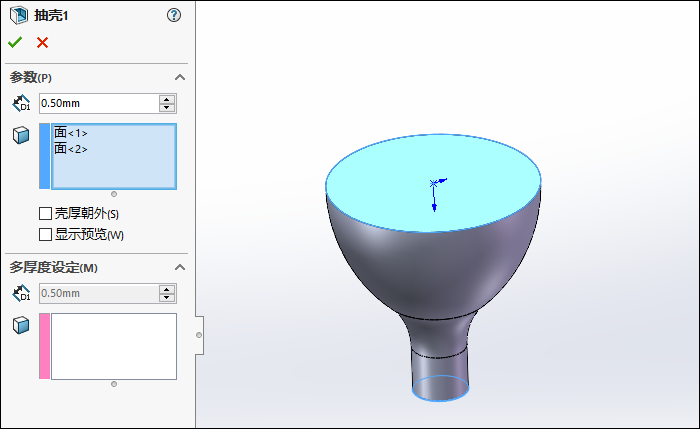
Task: Select 面<2> in the faces list
Action: pos(71,148)
